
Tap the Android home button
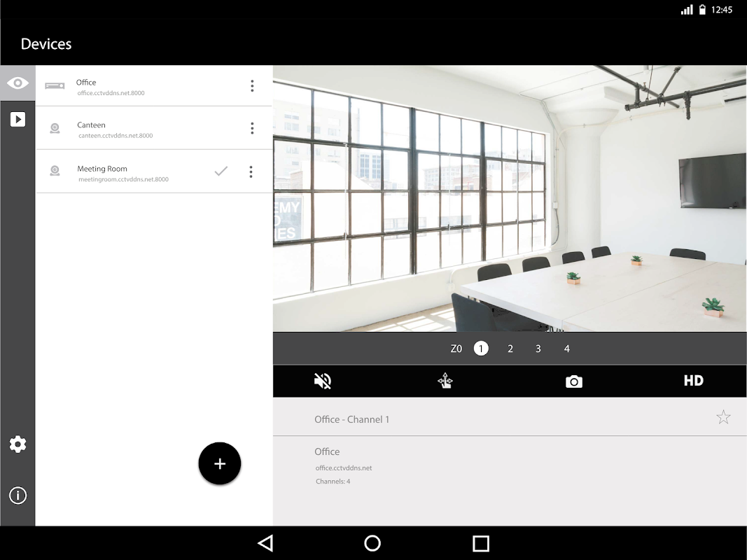point(372,543)
